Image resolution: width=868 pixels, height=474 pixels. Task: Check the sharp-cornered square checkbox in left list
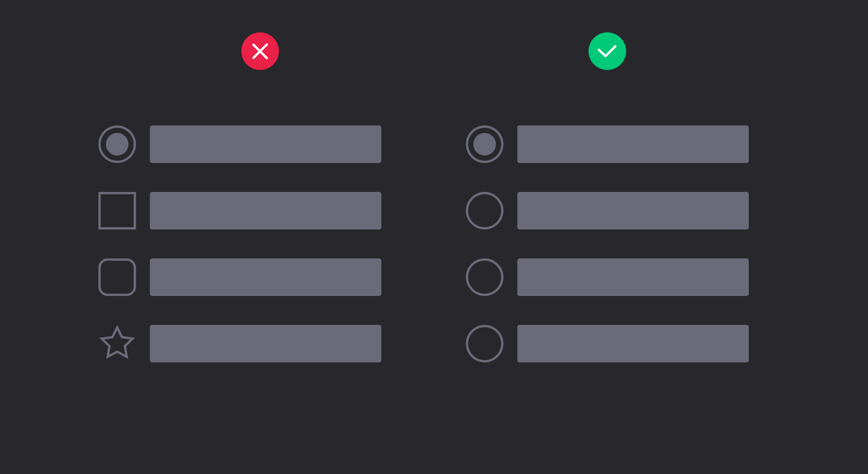pyautogui.click(x=117, y=210)
